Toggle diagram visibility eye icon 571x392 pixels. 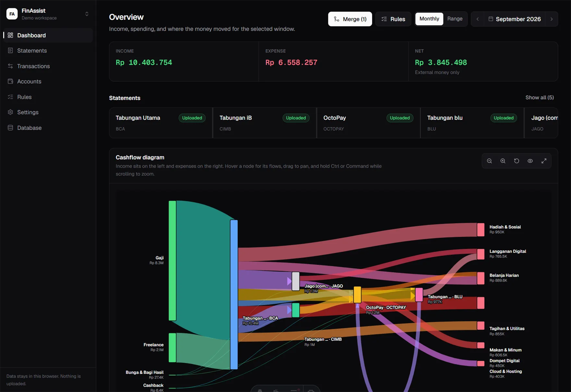(x=530, y=161)
